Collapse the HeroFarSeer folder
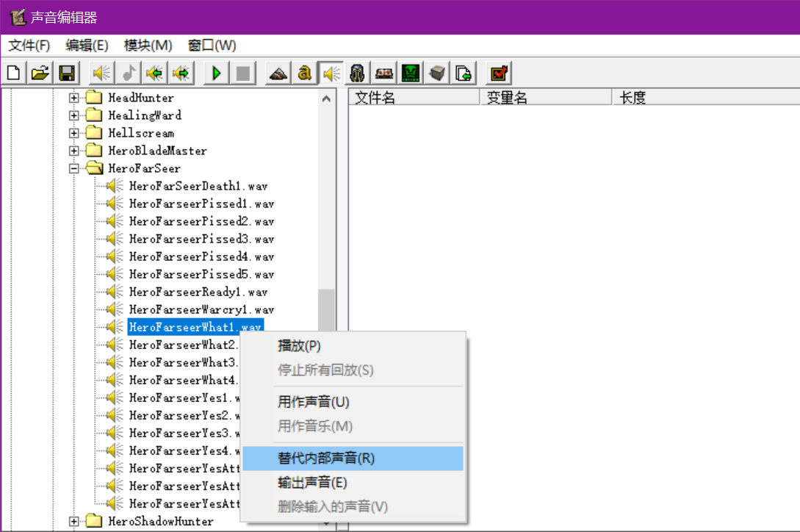The image size is (800, 532). 73,168
